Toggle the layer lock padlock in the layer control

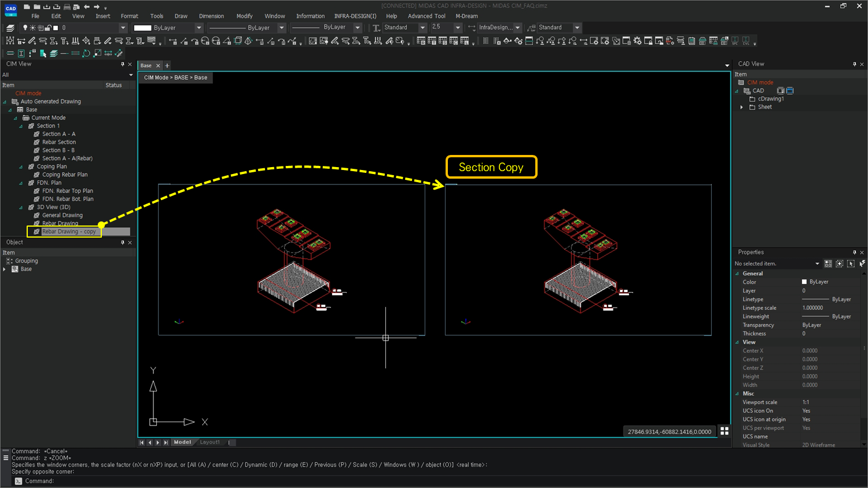click(49, 27)
